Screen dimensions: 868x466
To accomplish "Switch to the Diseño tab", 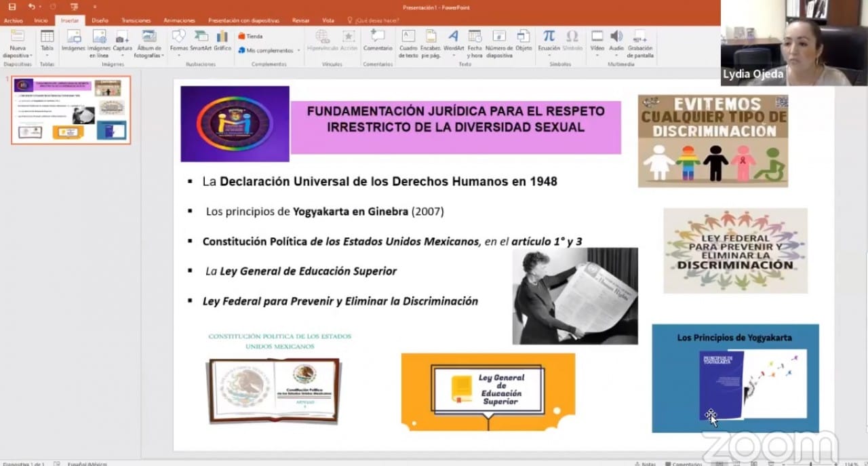I will click(100, 20).
